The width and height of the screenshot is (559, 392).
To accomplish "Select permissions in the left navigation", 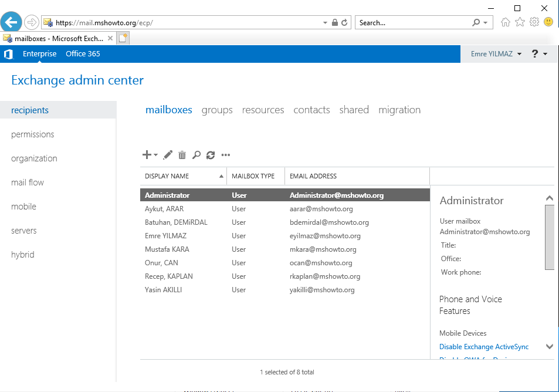I will pos(32,134).
